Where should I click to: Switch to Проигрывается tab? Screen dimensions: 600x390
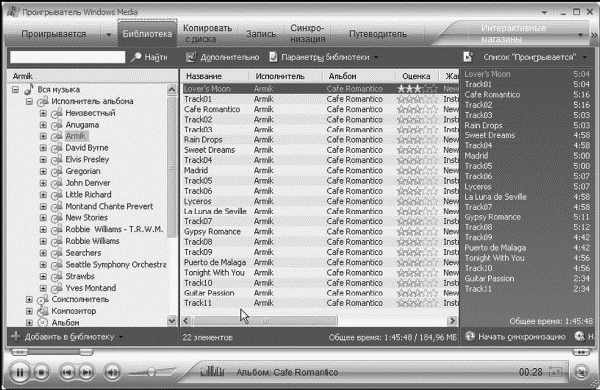coord(53,34)
